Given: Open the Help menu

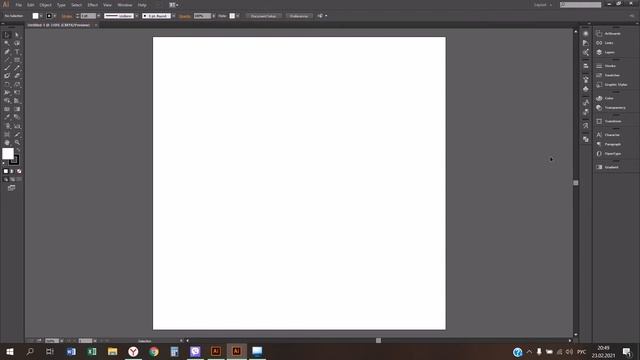Looking at the screenshot, I should (142, 5).
